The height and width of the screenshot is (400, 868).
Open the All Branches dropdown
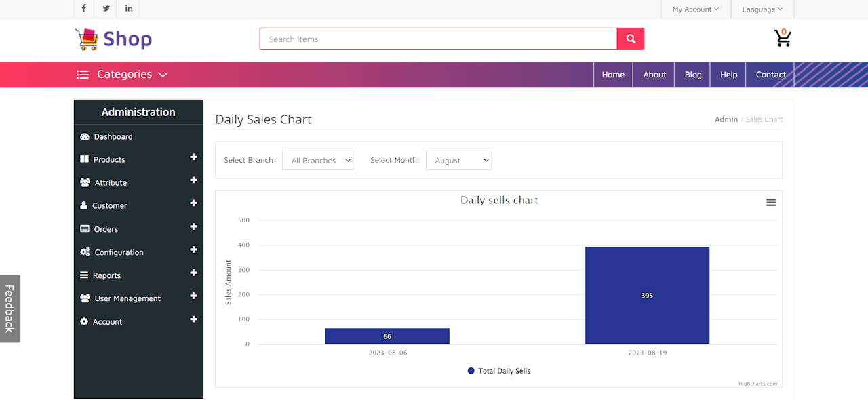[x=317, y=160]
